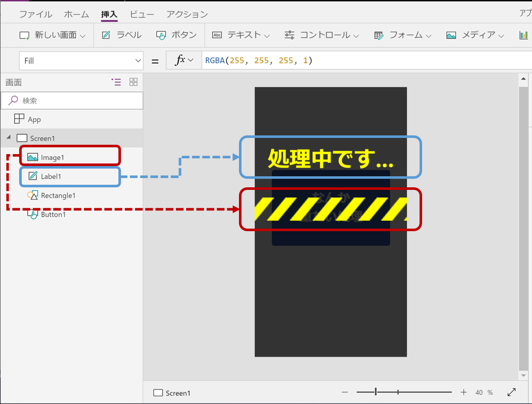This screenshot has width=532, height=404.
Task: Click the Abc テキスト insert icon
Action: (x=217, y=35)
